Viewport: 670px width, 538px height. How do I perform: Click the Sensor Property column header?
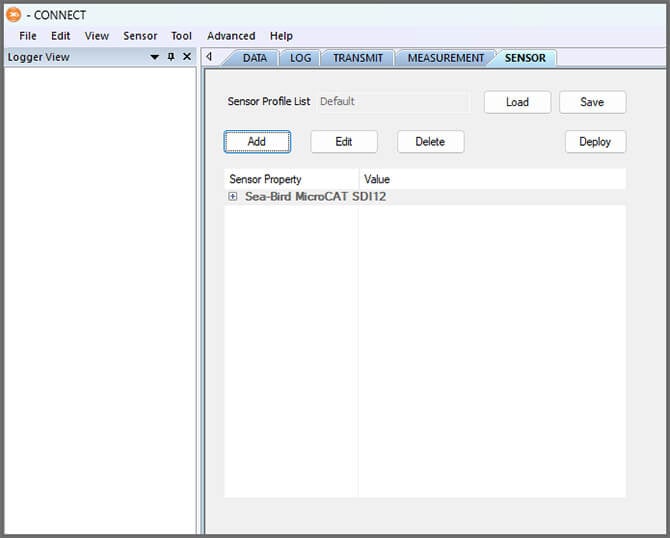pyautogui.click(x=291, y=179)
